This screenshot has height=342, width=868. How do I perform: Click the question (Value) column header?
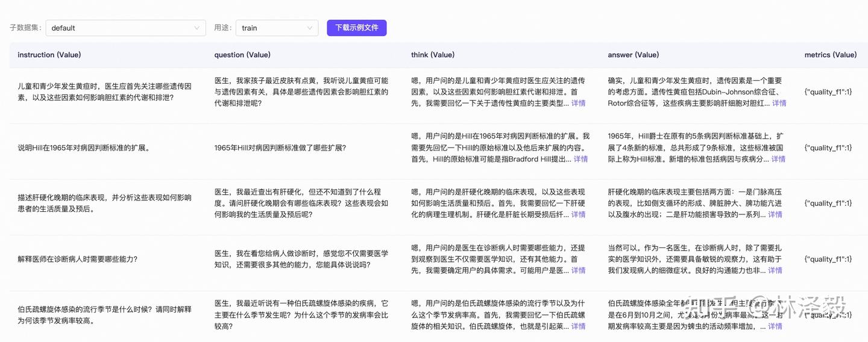point(242,55)
